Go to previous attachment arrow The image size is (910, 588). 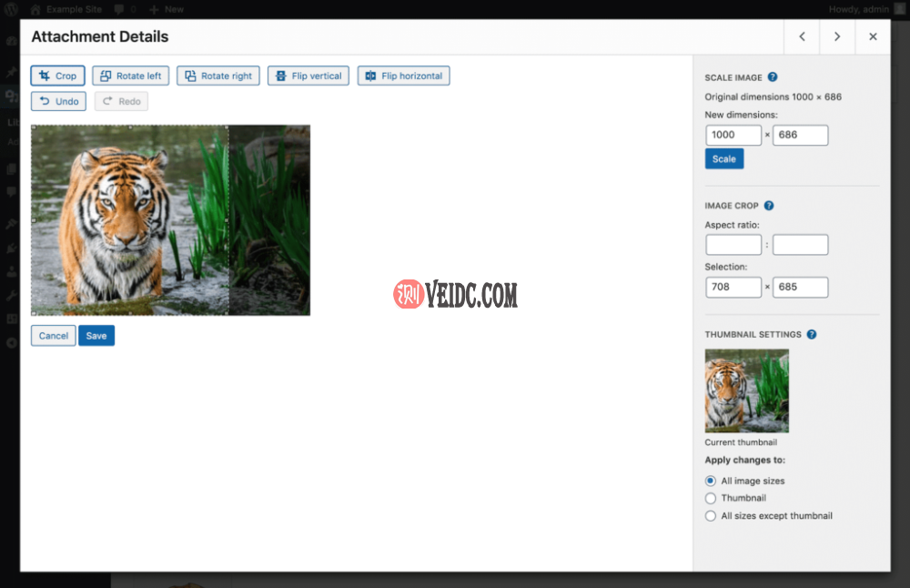click(x=802, y=36)
